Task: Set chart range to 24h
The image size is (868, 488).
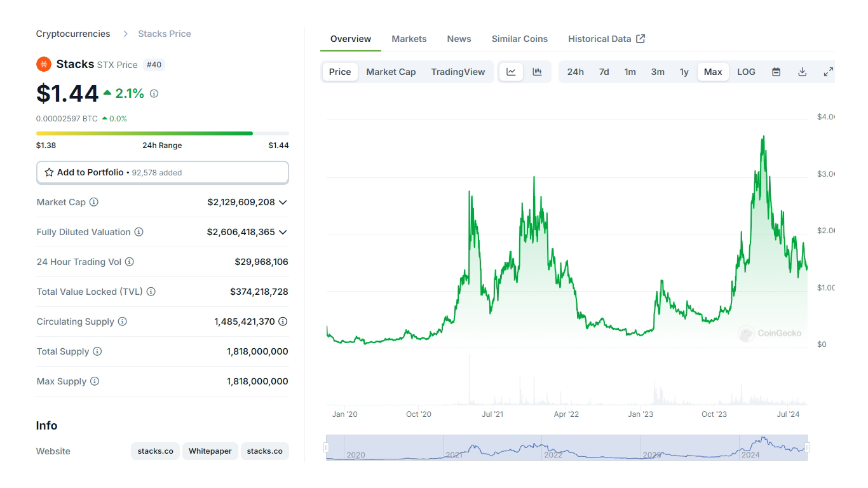Action: coord(576,72)
